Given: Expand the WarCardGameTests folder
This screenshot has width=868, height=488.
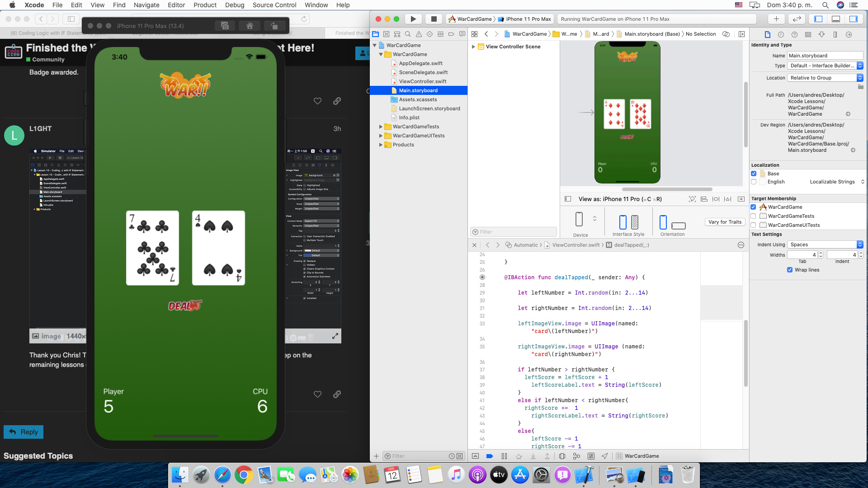Looking at the screenshot, I should point(381,127).
